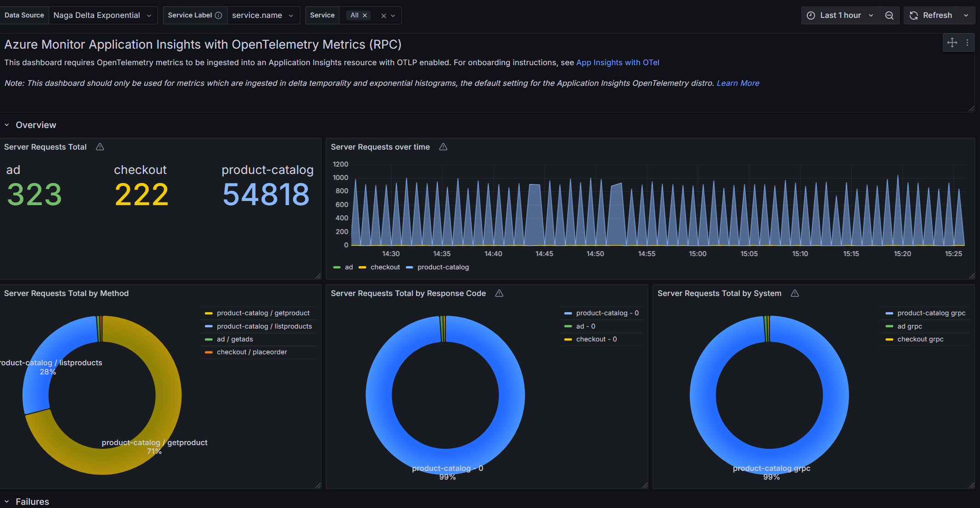980x508 pixels.
Task: Open the Last 1 hour time picker
Action: point(840,16)
